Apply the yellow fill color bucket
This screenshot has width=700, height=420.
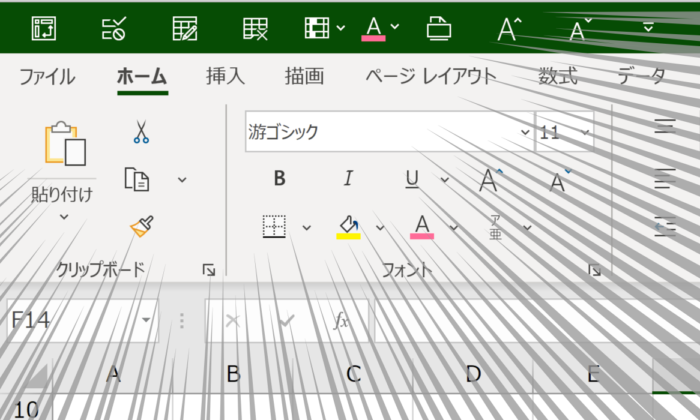[x=348, y=227]
